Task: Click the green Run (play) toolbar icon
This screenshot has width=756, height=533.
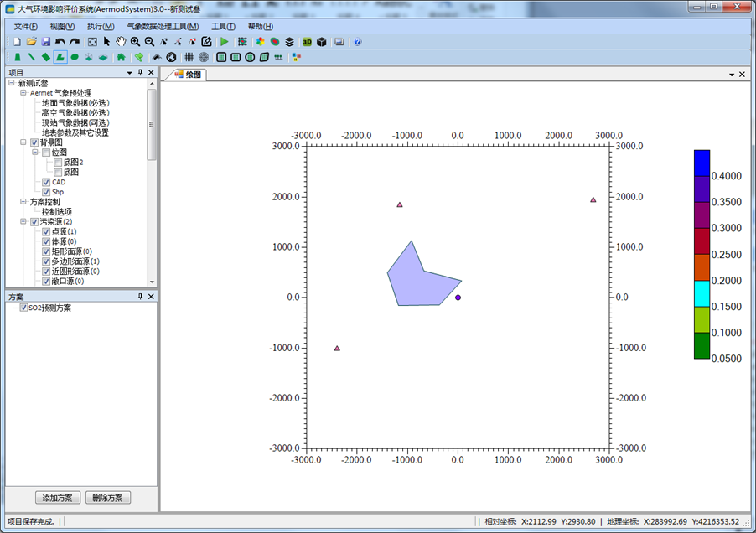Action: pyautogui.click(x=225, y=41)
